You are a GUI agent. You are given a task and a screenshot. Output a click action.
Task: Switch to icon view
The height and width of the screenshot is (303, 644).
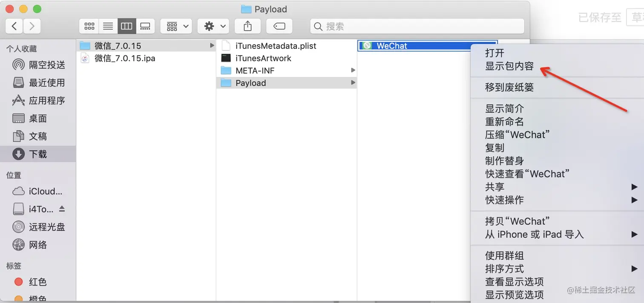pos(89,26)
